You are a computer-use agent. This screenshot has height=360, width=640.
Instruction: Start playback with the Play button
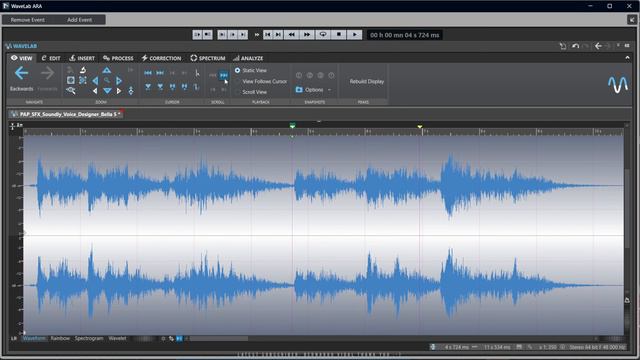pos(354,35)
